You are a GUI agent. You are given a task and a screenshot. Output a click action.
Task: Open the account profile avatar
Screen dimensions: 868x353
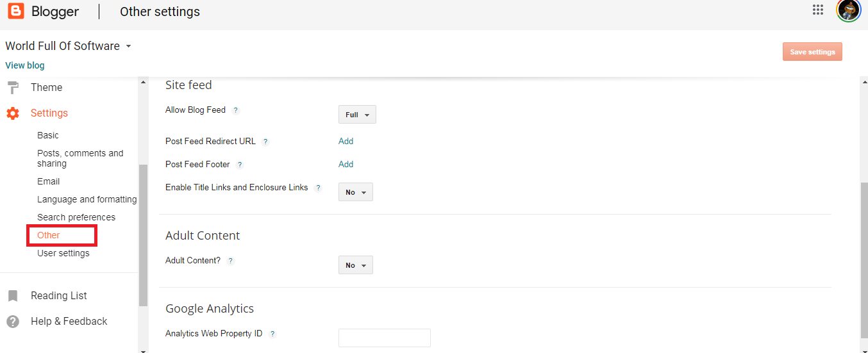coord(848,10)
